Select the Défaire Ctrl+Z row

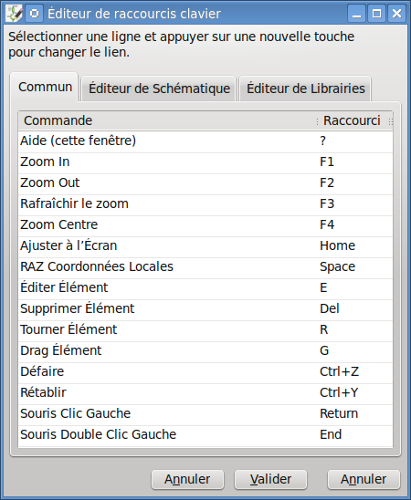coord(206,372)
